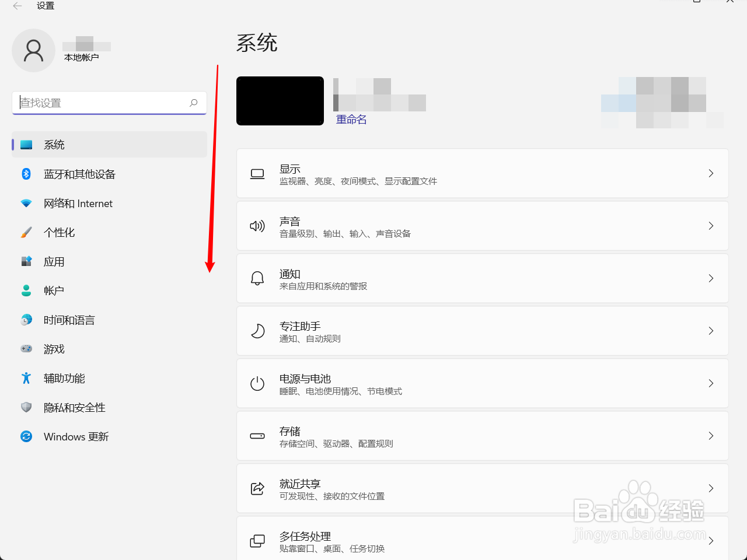
Task: Focus the 查找设置 search box
Action: click(x=109, y=103)
